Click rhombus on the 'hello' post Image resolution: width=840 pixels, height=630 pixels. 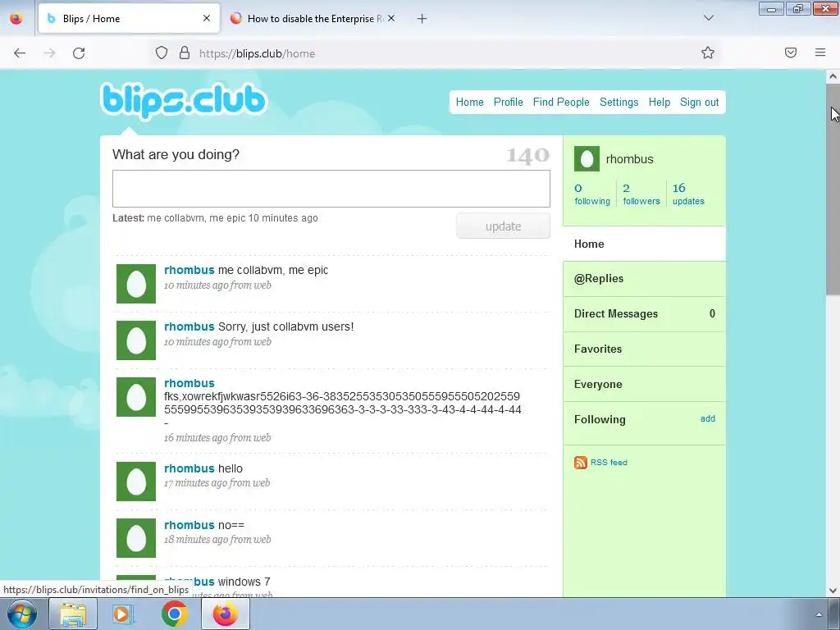click(189, 468)
